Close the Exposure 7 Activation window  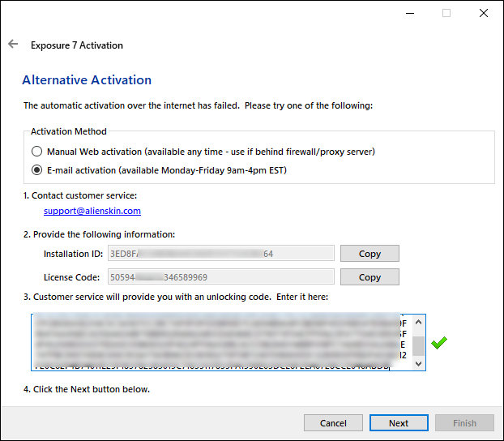(483, 13)
